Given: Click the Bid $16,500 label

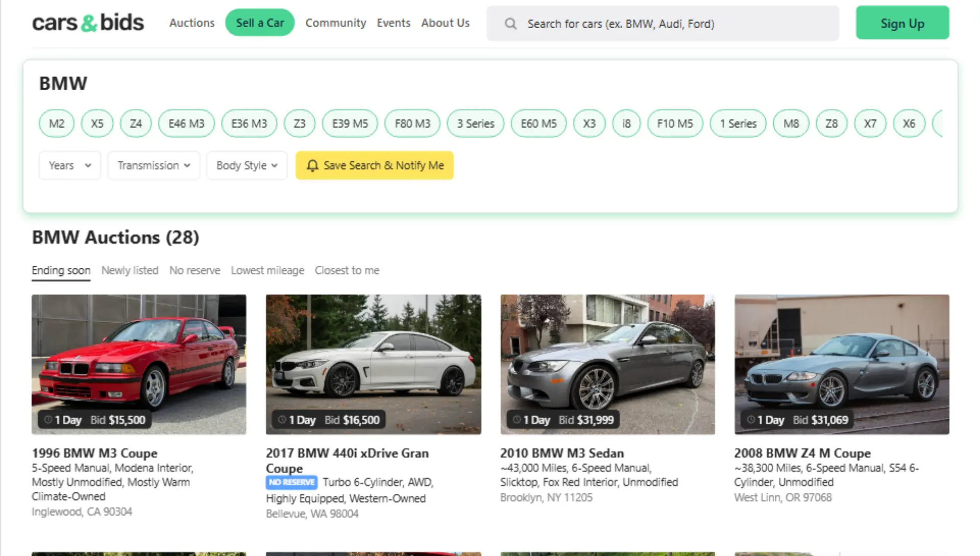Looking at the screenshot, I should [x=352, y=420].
